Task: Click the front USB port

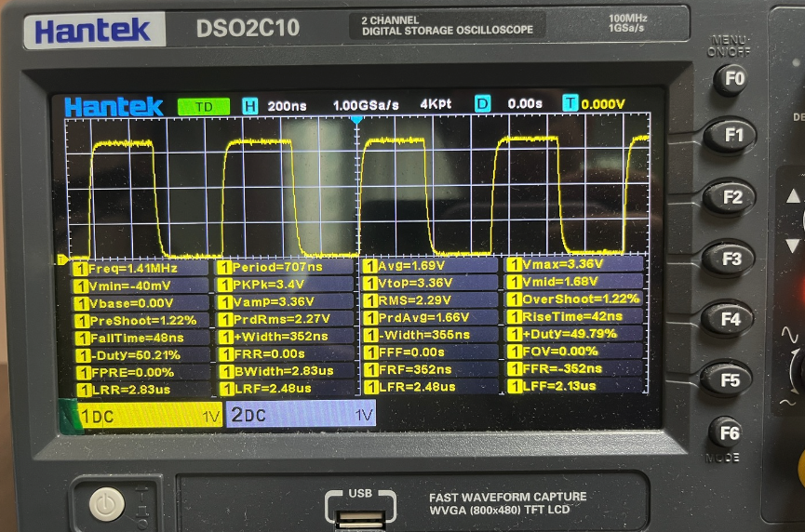Action: [360, 518]
